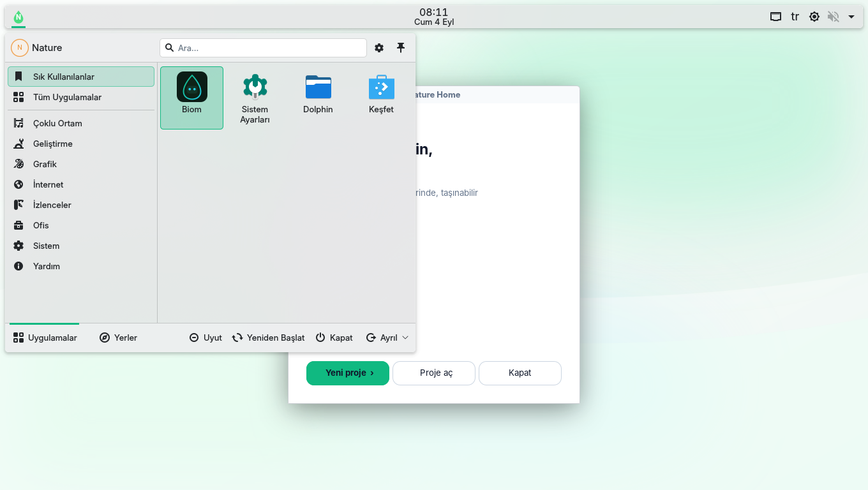Click Kapat button in Nature Home window
868x490 pixels.
click(x=520, y=373)
